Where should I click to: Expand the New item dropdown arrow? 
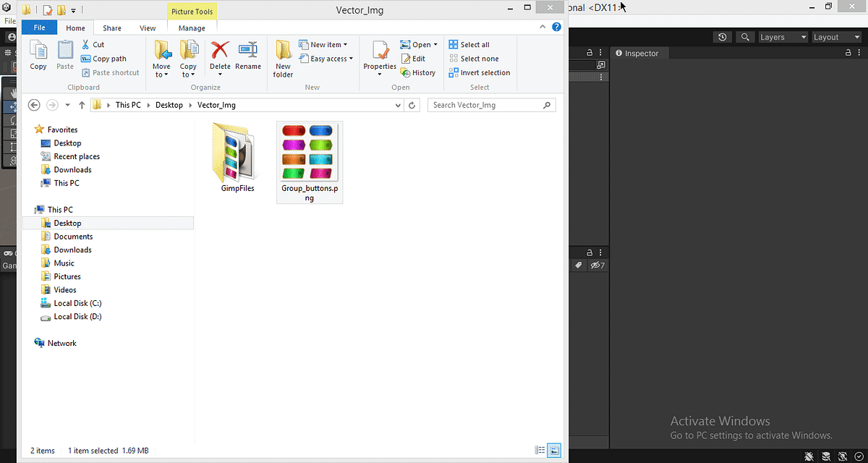tap(345, 44)
